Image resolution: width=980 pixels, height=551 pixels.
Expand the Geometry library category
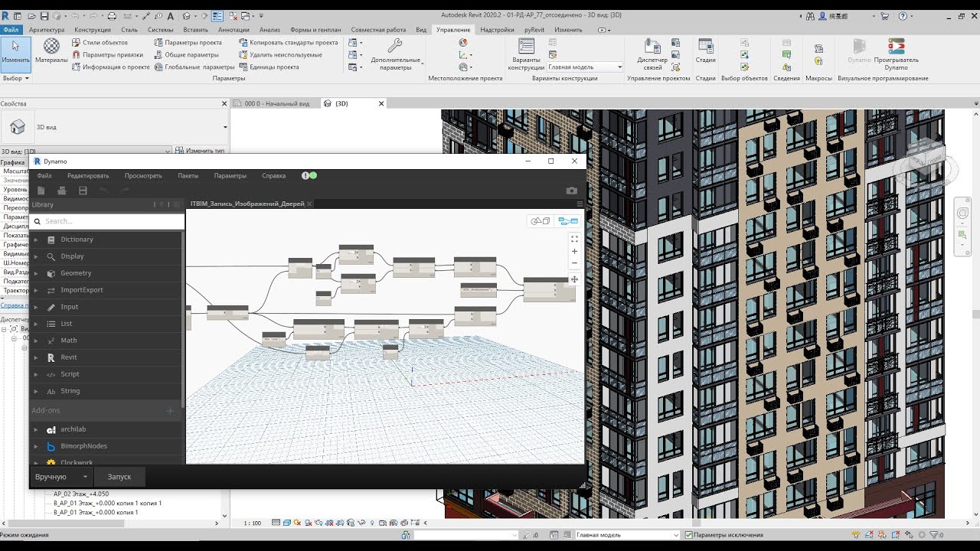click(36, 273)
